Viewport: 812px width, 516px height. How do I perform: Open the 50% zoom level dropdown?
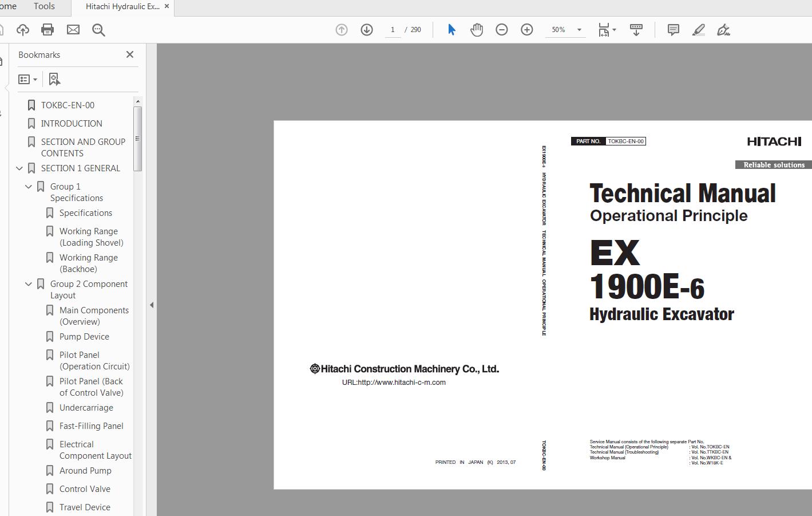(579, 30)
